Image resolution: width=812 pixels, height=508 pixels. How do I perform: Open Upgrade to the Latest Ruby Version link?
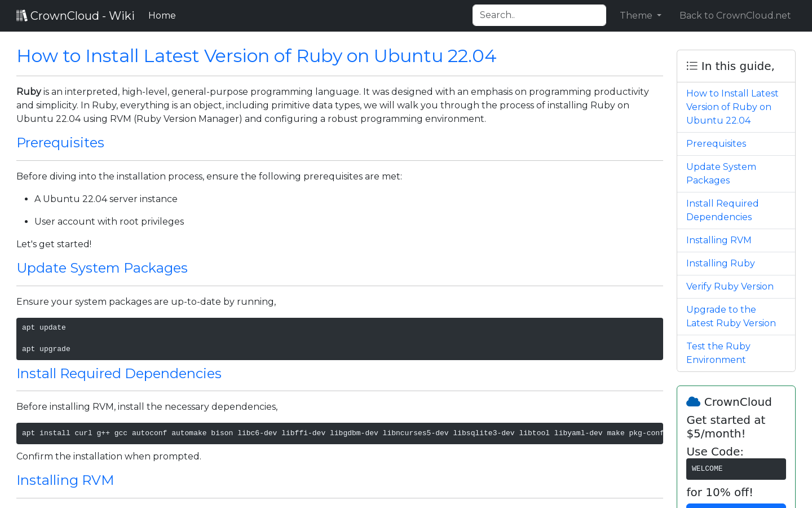coord(731,316)
